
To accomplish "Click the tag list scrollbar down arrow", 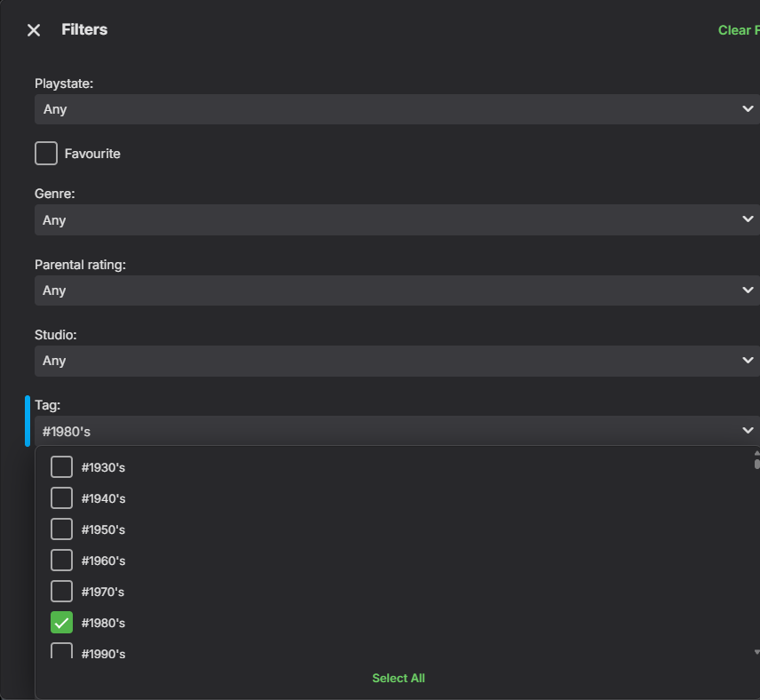I will tap(756, 652).
